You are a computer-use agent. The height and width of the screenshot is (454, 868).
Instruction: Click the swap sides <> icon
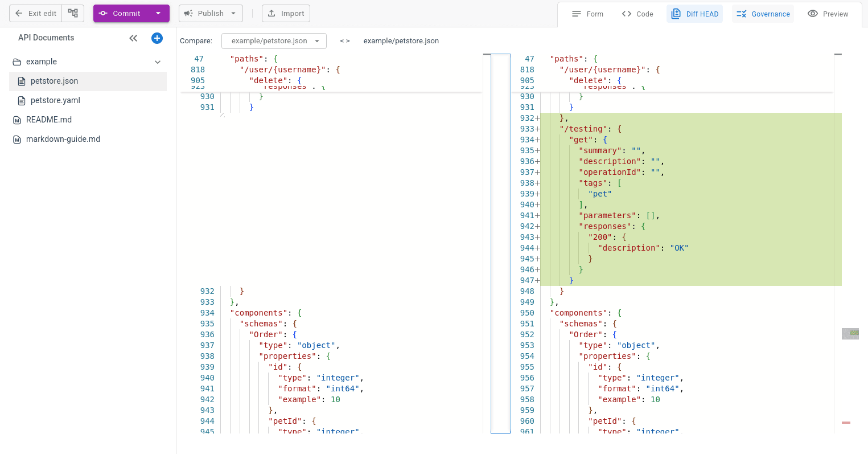(345, 41)
